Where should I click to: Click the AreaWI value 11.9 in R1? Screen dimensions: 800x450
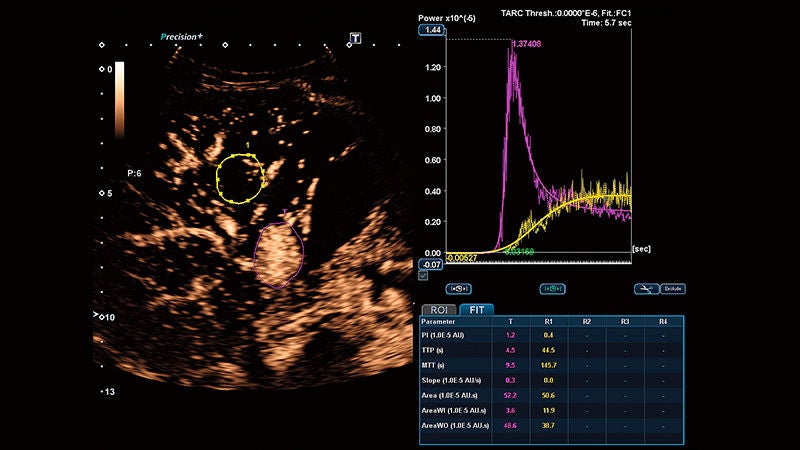coord(548,410)
